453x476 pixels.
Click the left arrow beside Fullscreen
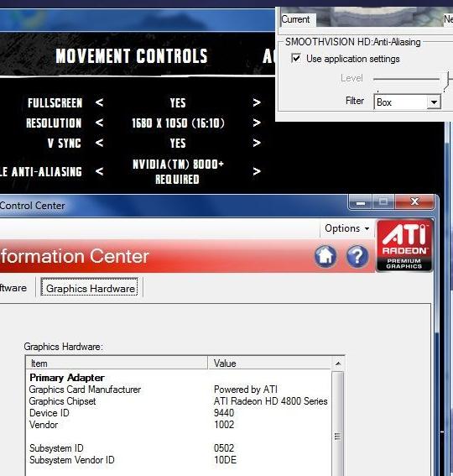click(99, 102)
